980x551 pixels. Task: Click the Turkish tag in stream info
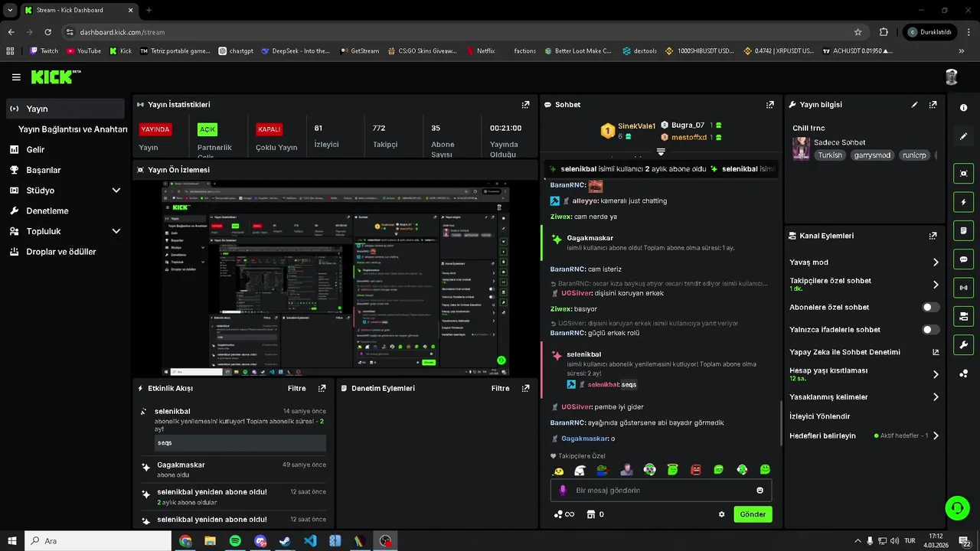pos(830,155)
